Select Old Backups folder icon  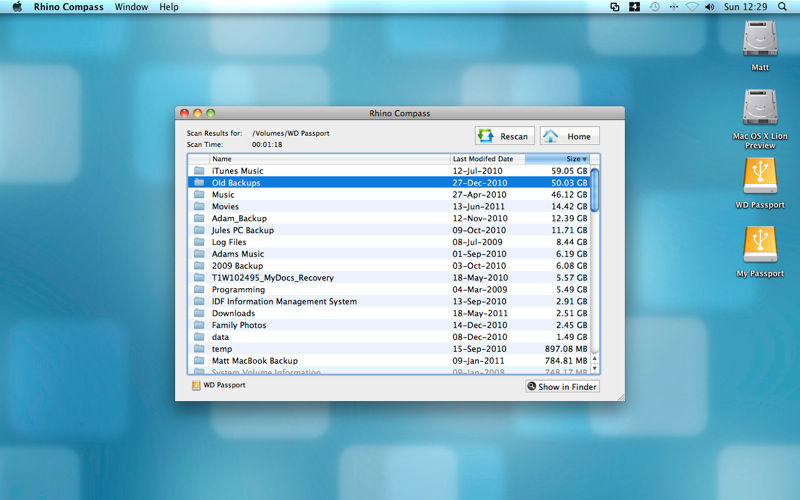(199, 182)
